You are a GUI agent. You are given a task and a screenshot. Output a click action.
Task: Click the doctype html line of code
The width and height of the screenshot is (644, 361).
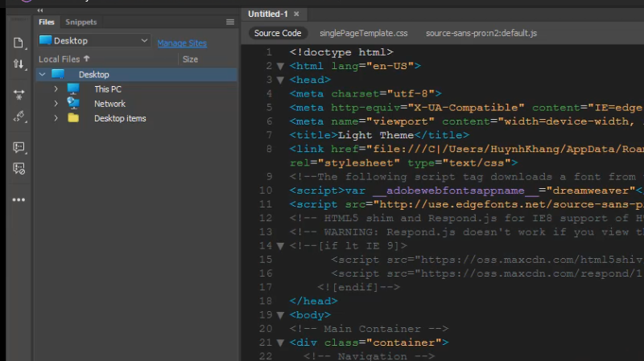pyautogui.click(x=341, y=52)
